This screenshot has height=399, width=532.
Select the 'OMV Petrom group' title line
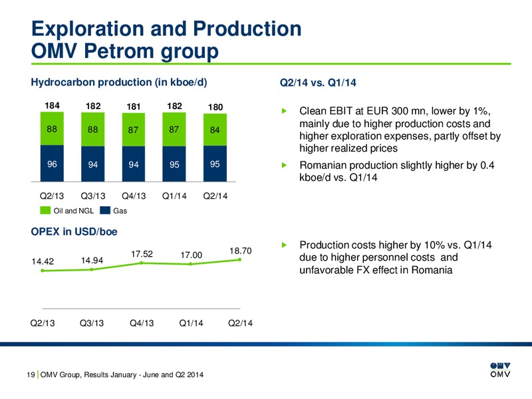pos(125,51)
